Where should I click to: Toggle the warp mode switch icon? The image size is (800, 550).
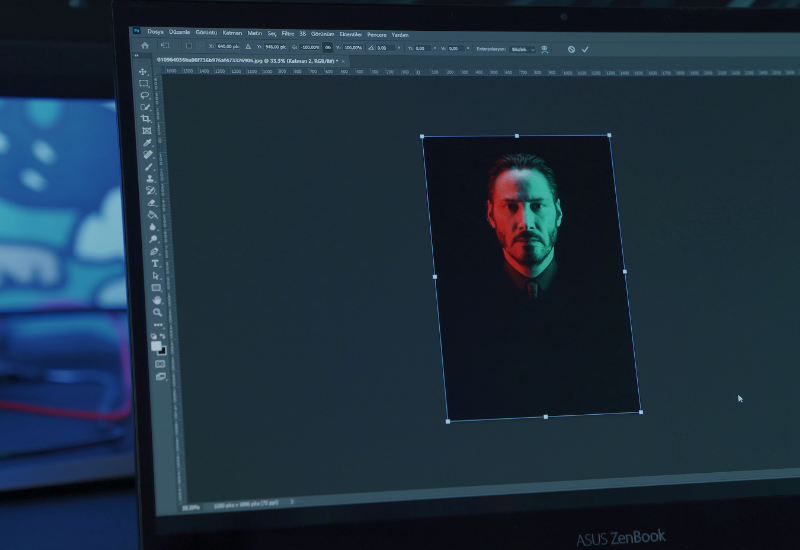(545, 49)
